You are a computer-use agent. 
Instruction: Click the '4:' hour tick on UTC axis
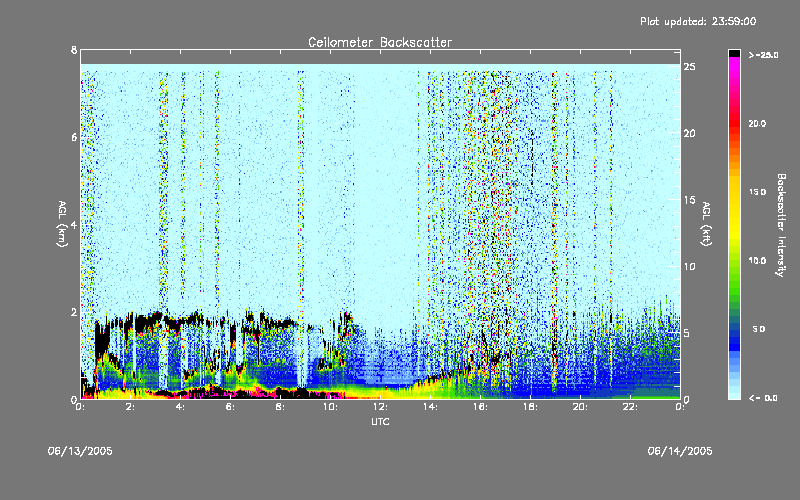pos(181,407)
